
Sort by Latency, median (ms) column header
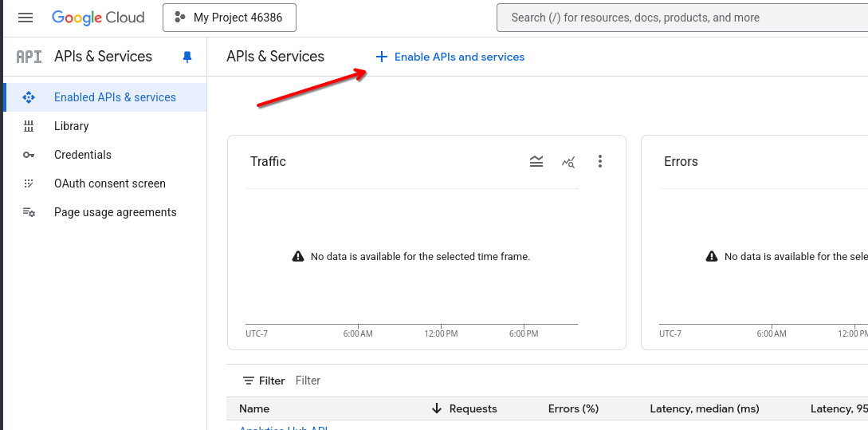point(705,409)
